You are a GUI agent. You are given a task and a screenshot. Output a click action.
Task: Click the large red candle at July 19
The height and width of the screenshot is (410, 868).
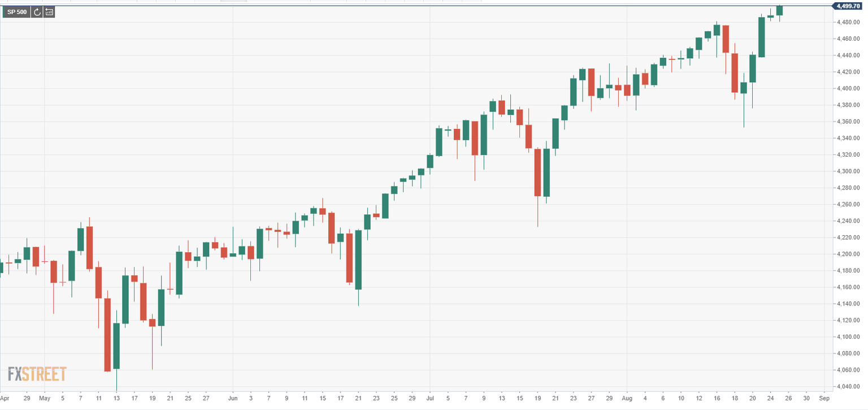pyautogui.click(x=538, y=172)
